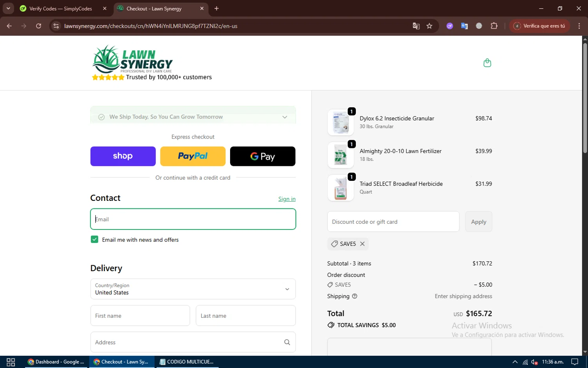Click the Subtotal · 3 items label
The width and height of the screenshot is (588, 368).
(349, 263)
